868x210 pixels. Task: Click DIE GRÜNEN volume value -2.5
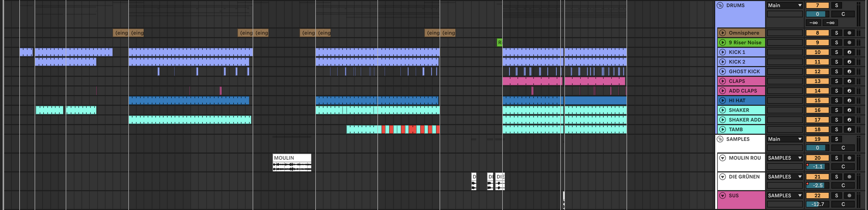click(817, 185)
